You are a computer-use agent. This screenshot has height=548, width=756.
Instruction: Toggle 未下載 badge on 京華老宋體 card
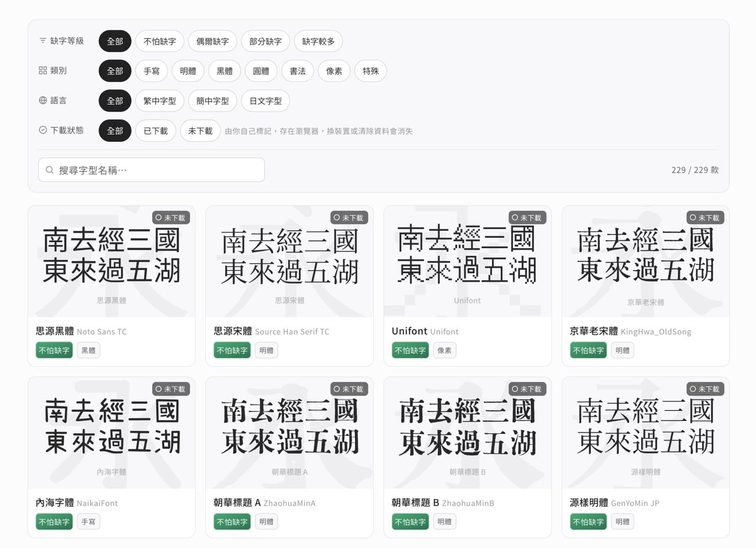point(705,217)
